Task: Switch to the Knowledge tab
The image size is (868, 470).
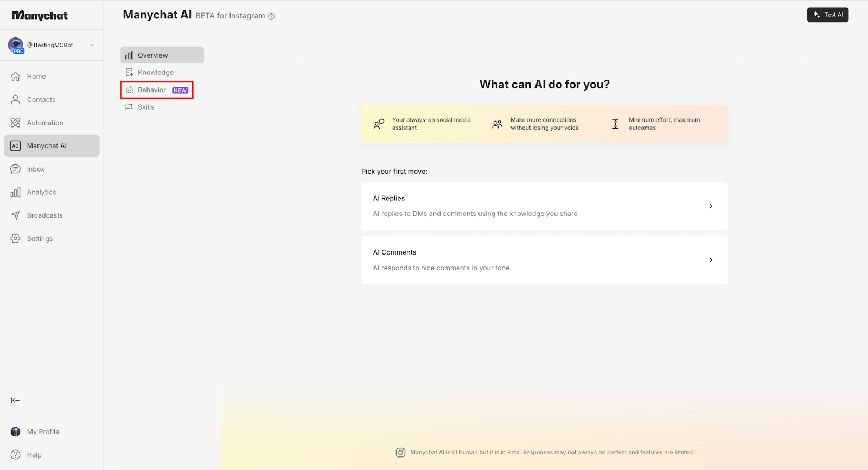Action: point(155,73)
